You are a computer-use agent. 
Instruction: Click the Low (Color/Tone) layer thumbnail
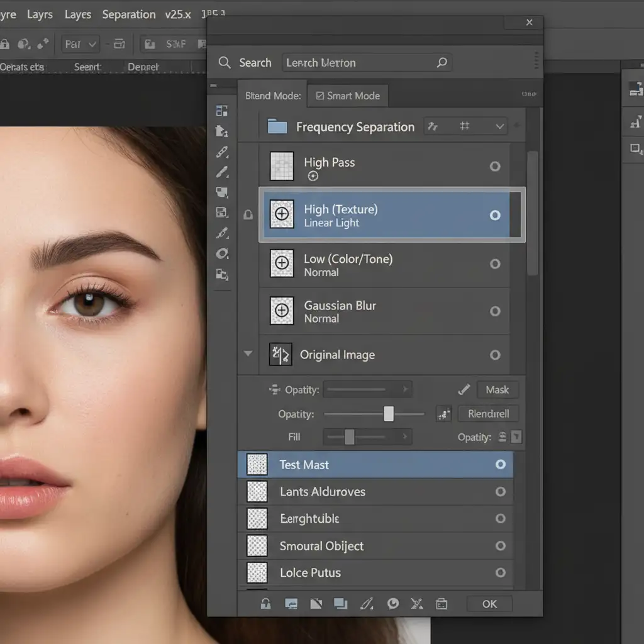[282, 264]
